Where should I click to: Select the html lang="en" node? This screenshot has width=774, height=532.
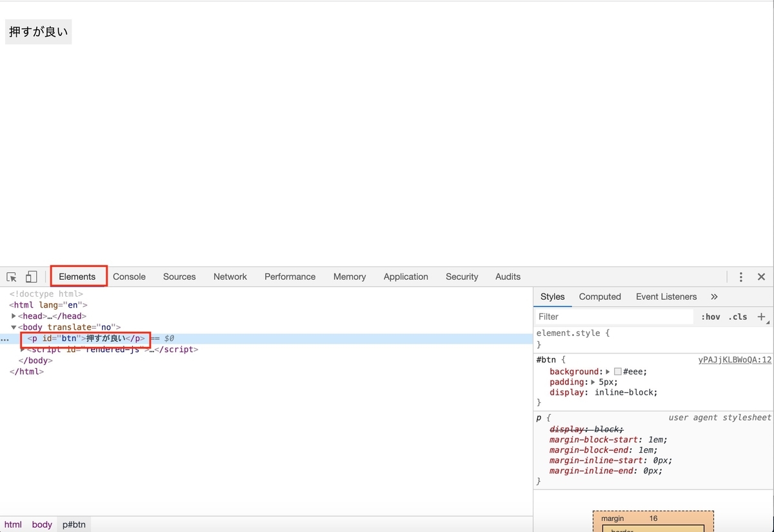coord(48,305)
